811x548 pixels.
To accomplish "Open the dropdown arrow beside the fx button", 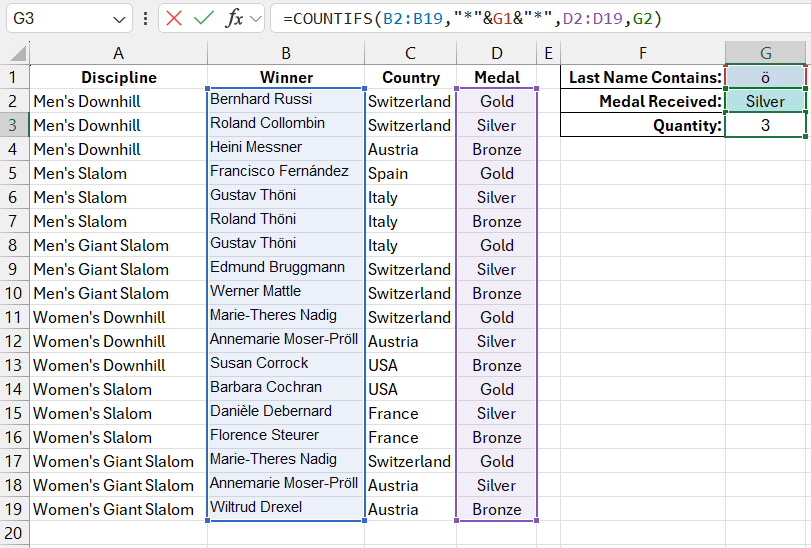I will pyautogui.click(x=255, y=19).
